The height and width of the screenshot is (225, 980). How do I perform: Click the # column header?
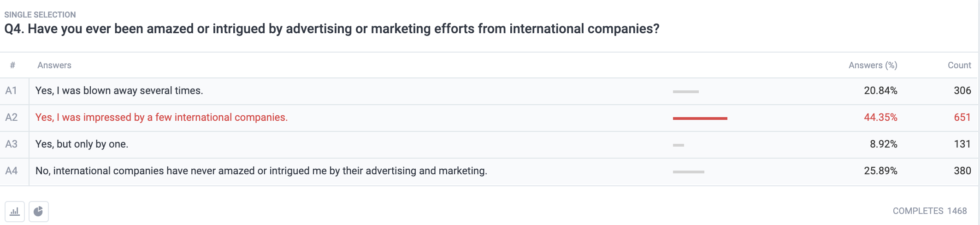(12, 65)
